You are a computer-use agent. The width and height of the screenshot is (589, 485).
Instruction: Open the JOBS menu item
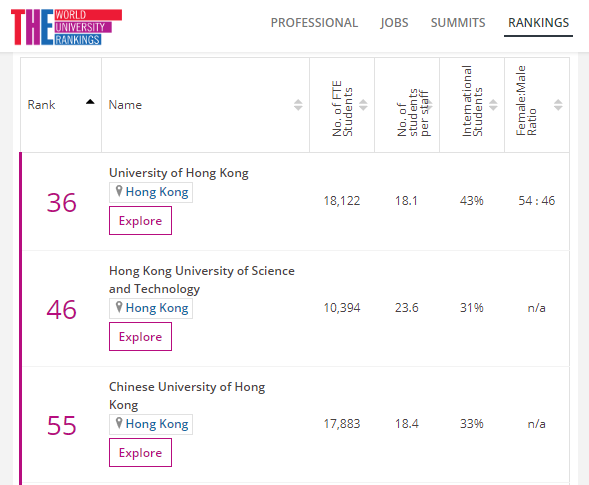tap(394, 23)
